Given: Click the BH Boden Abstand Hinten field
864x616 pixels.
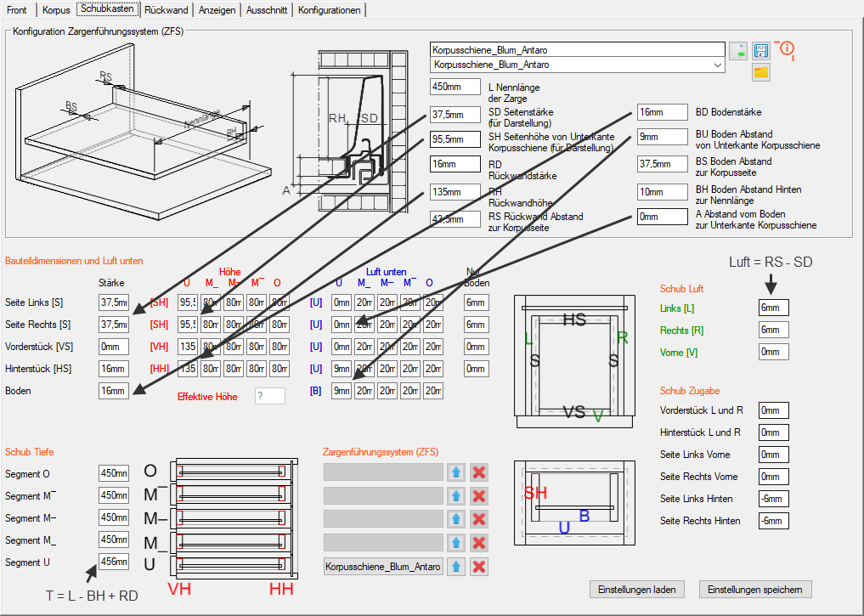Looking at the screenshot, I should (663, 192).
